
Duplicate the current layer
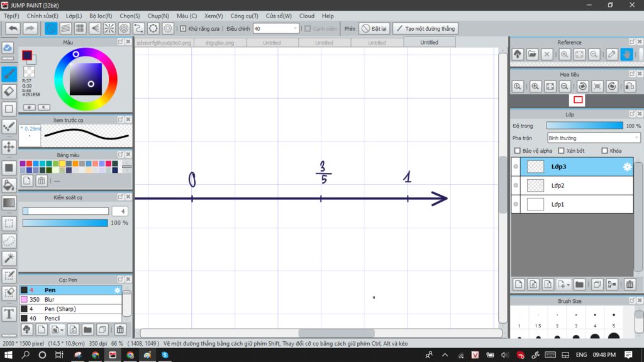(597, 284)
